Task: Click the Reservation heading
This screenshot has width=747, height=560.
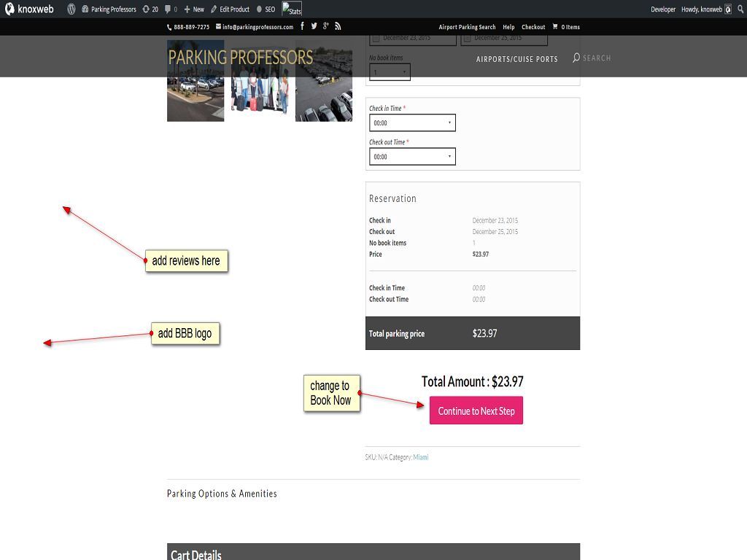Action: tap(392, 198)
